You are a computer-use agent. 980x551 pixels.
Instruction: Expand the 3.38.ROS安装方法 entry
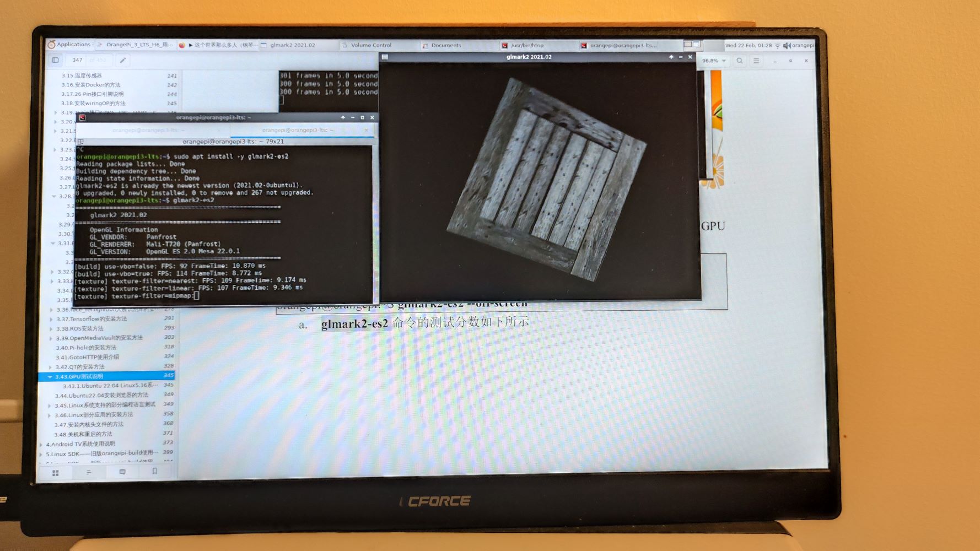click(51, 328)
